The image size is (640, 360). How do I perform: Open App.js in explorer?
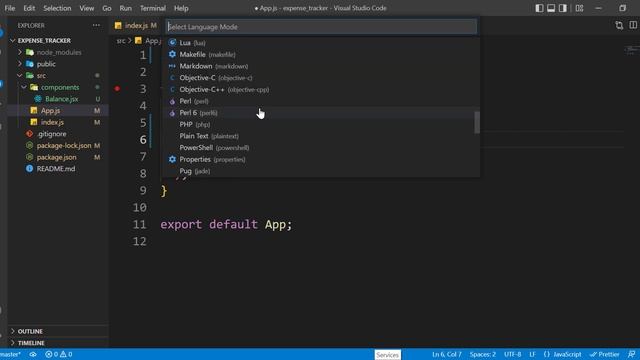pos(51,111)
